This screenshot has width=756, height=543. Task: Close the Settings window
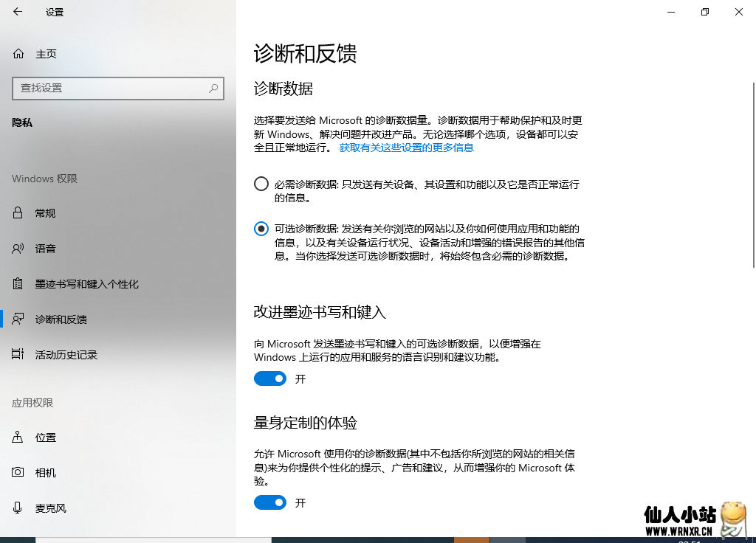(738, 12)
